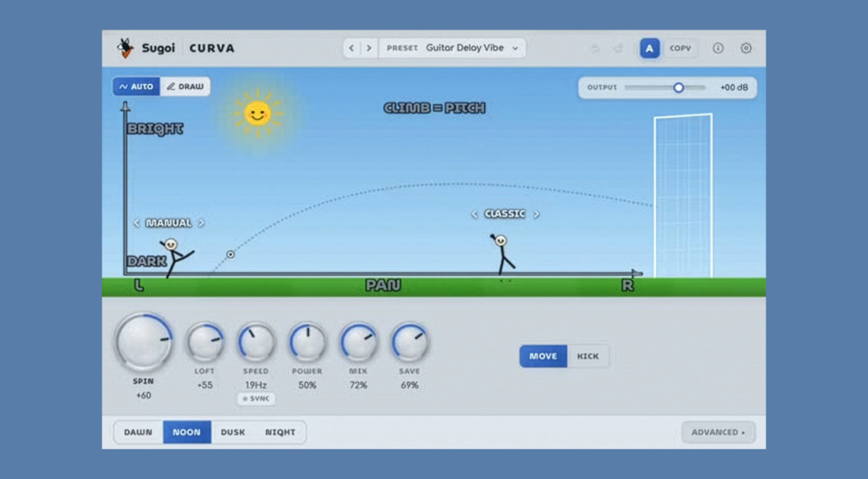Switch to DRAW mode

pos(186,86)
